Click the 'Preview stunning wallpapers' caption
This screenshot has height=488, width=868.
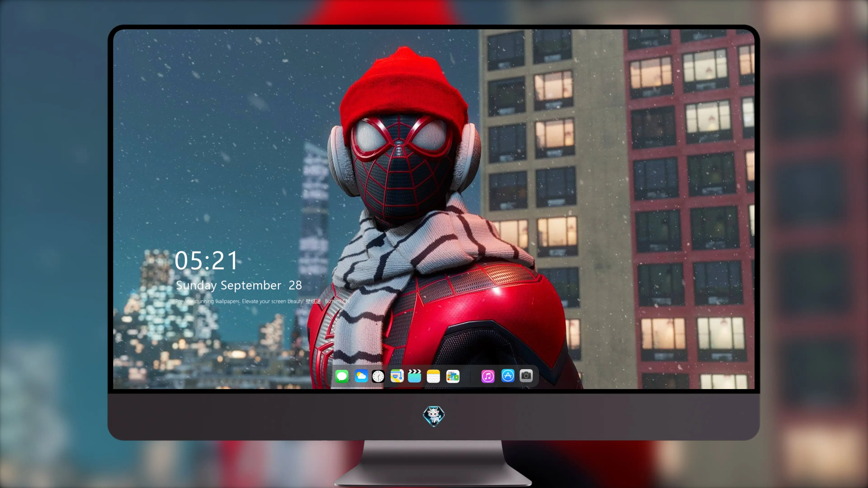[263, 301]
